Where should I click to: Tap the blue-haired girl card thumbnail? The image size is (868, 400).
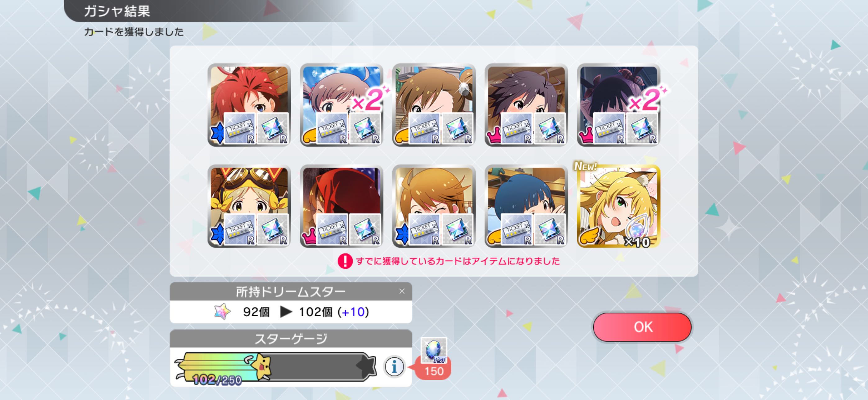point(526,206)
